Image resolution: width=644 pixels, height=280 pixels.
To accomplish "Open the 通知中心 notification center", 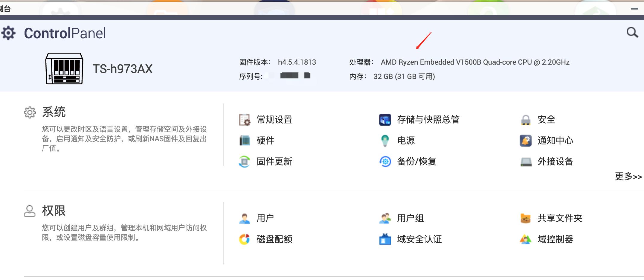I will [x=555, y=141].
